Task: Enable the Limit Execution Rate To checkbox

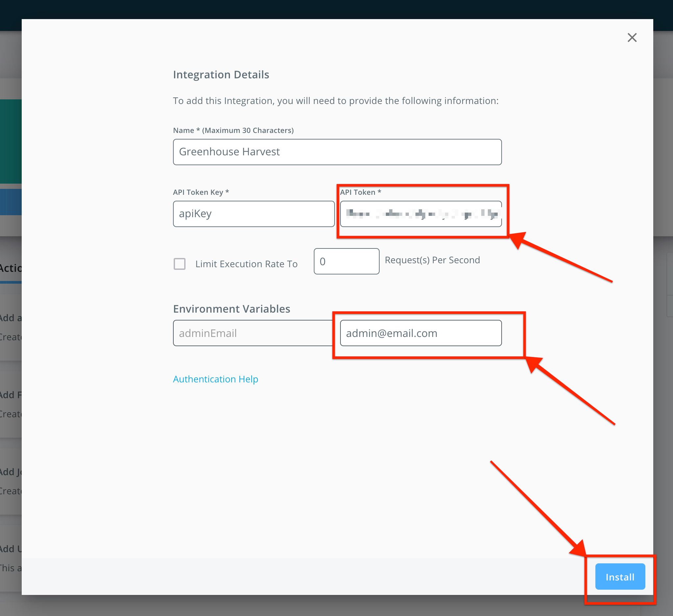Action: [x=180, y=264]
